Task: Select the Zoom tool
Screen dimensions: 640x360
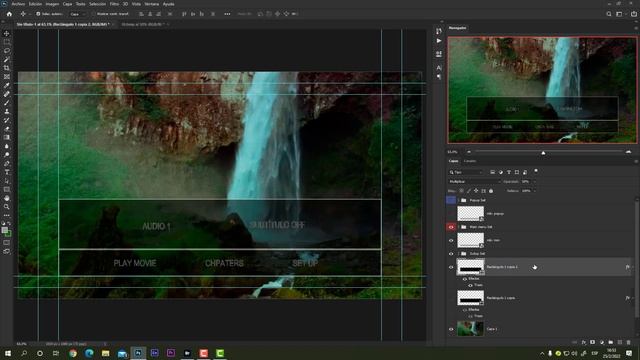Action: [7, 207]
